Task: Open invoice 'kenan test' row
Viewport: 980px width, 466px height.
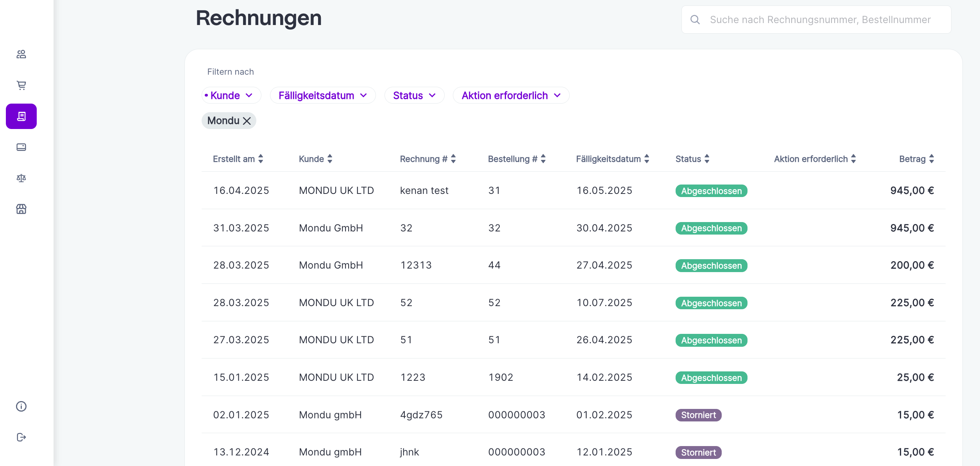Action: click(573, 190)
